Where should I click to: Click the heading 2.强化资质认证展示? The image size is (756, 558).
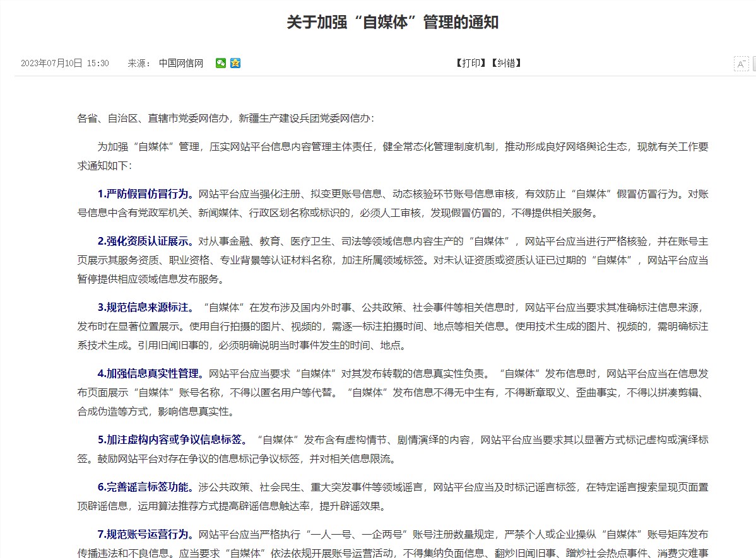coord(146,241)
